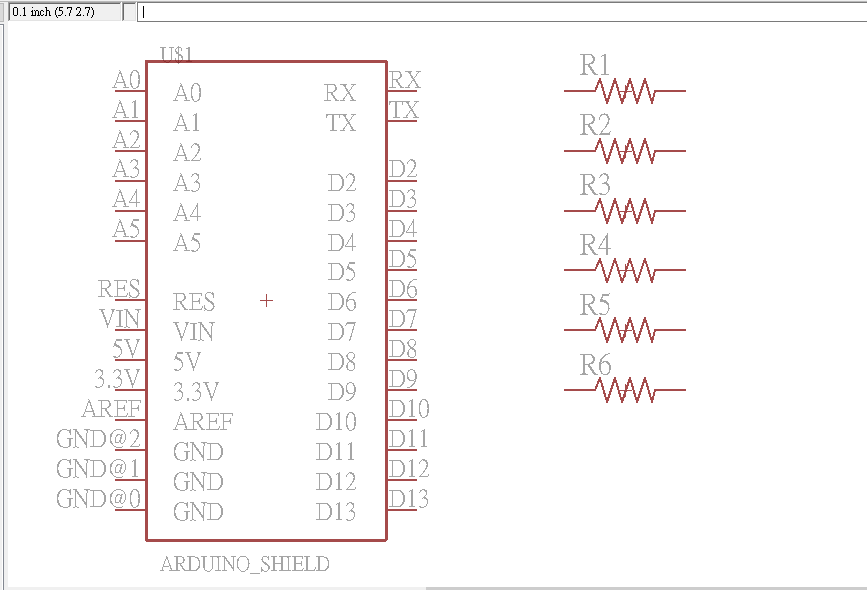This screenshot has width=867, height=590.
Task: Click the D13 pin stub on the shield
Action: click(x=402, y=510)
